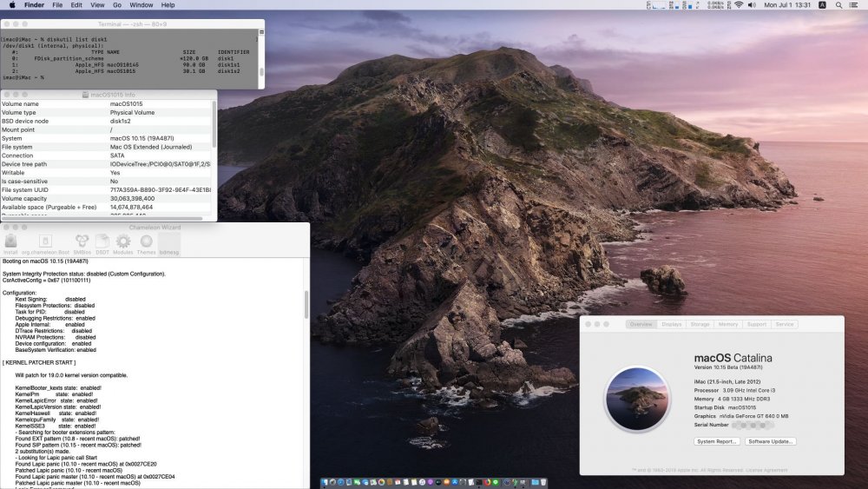868x489 pixels.
Task: Open org.chameleon.Boot settings in Chameleon Wizard
Action: coord(45,244)
